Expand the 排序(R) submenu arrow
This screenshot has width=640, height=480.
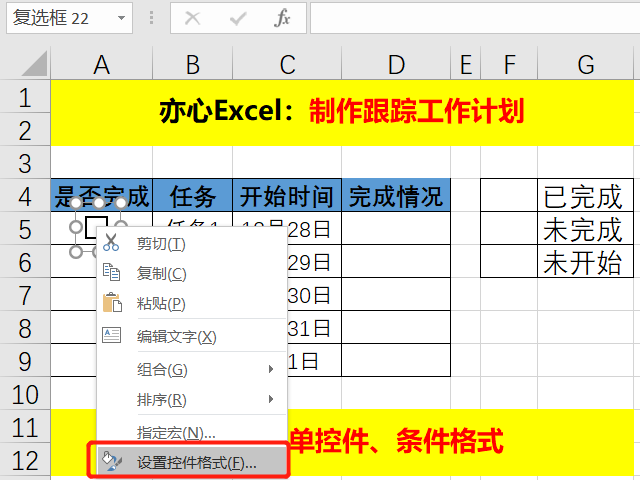[271, 399]
